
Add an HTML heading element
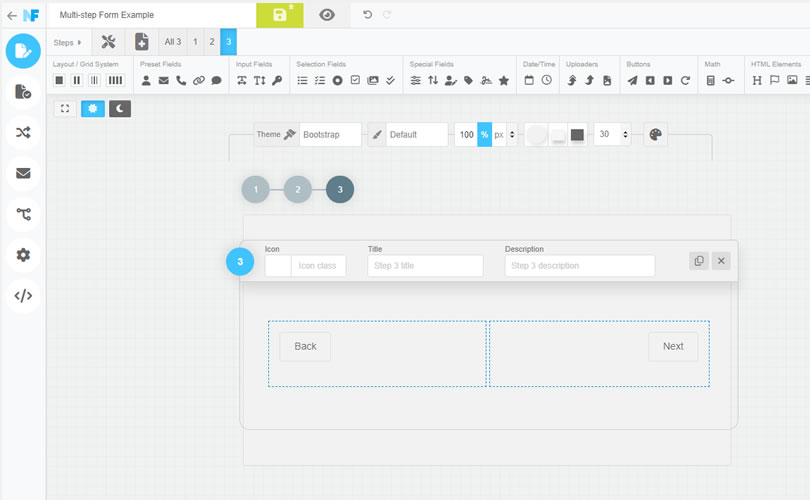click(757, 80)
